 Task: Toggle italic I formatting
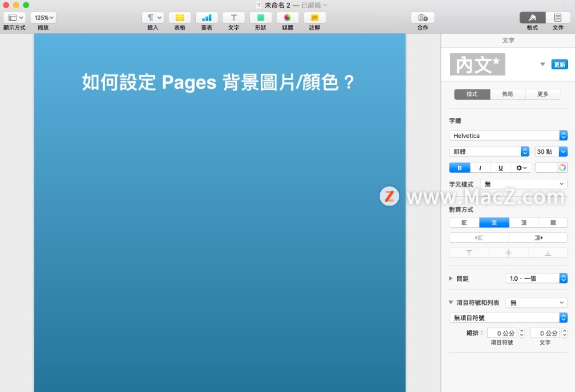click(480, 168)
